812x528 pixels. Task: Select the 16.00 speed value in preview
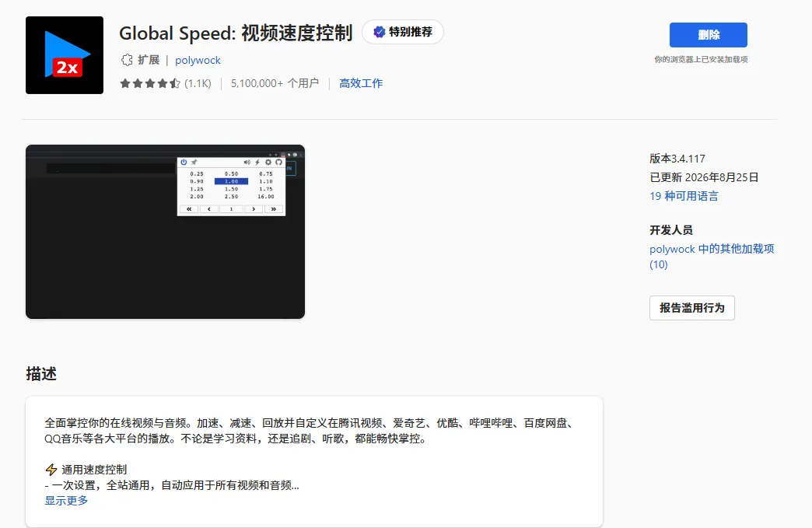click(266, 197)
